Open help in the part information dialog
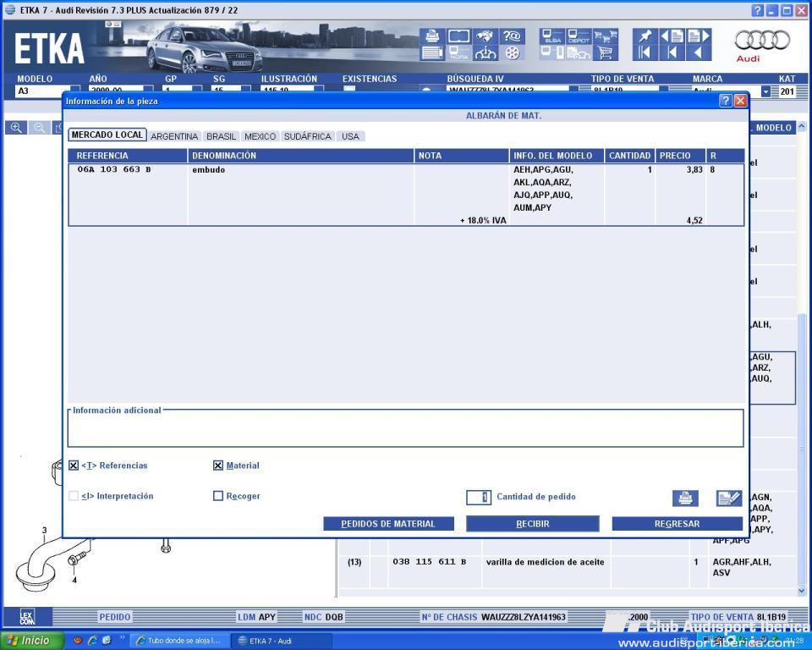Screen dimensions: 812x650 pos(726,101)
